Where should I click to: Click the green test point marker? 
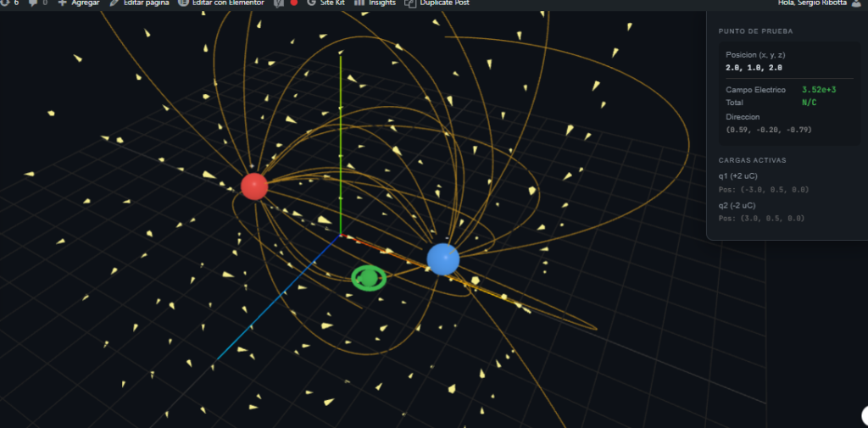[x=369, y=277]
